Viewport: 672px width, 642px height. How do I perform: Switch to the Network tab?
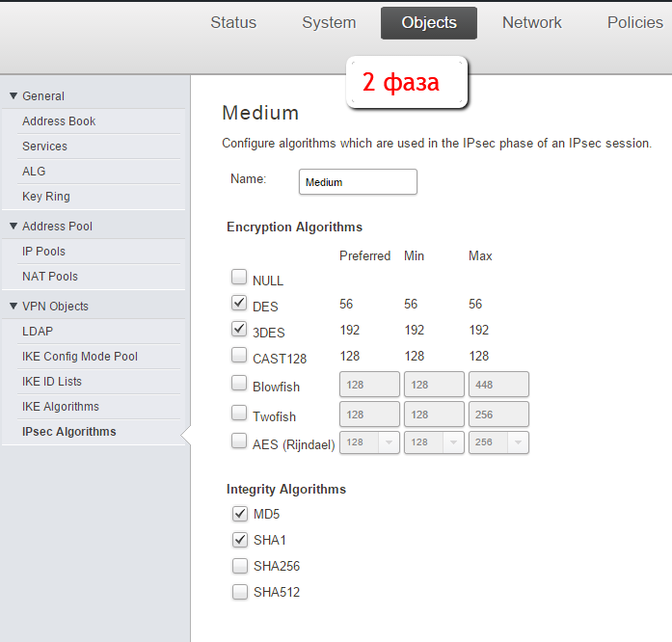[x=531, y=23]
